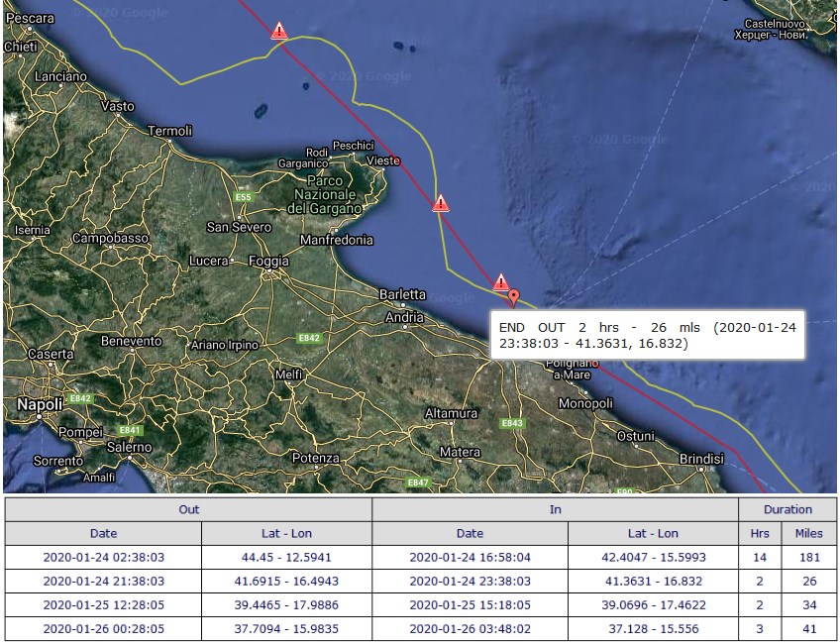Click the warning triangle marker east of Vieste
Viewport: 840px width, 644px height.
pos(441,203)
